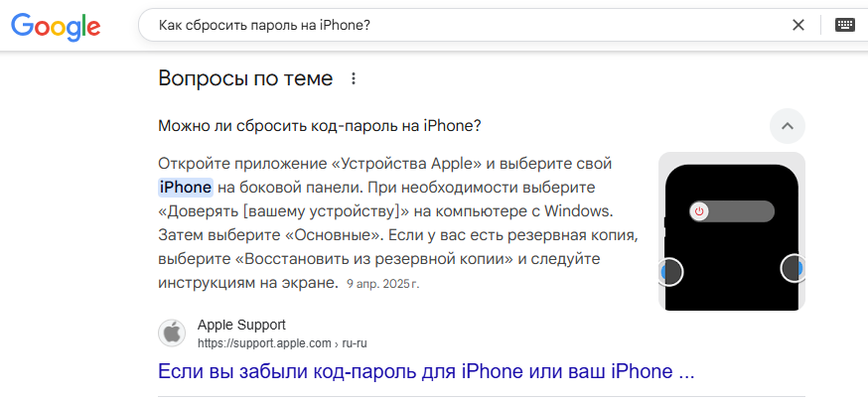Open link Если вы забыли код-пароль для iPhone
The width and height of the screenshot is (868, 399).
tap(426, 371)
